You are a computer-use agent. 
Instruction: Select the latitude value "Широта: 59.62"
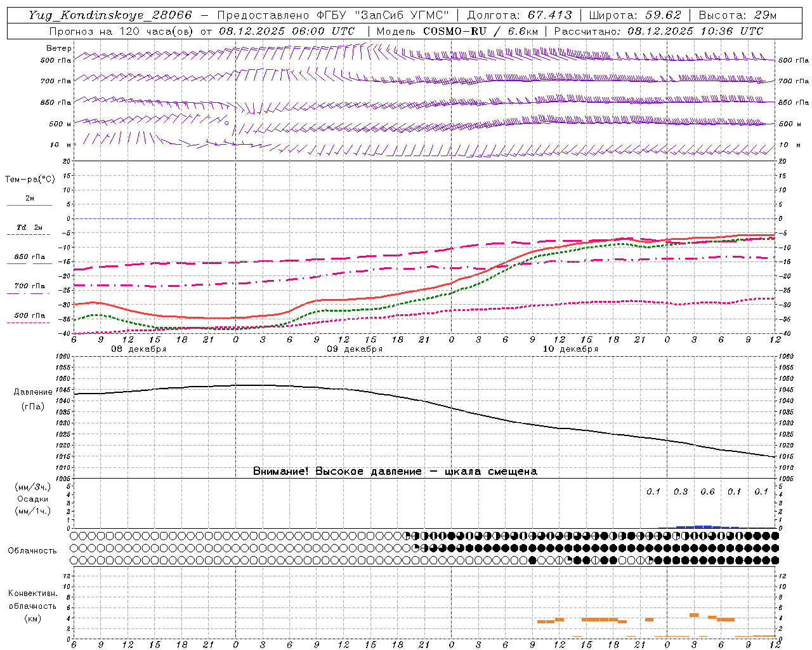coord(635,15)
